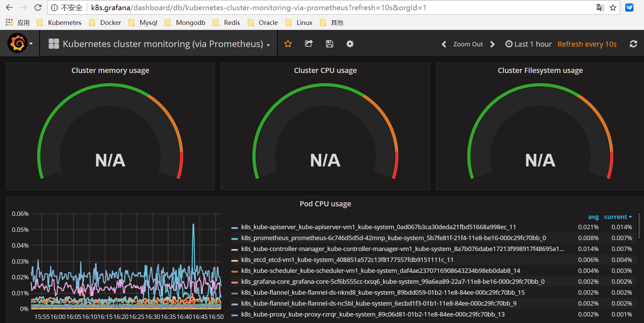Viewport: 644px width, 323px height.
Task: Open the Oracle bookmark folder
Action: point(263,23)
